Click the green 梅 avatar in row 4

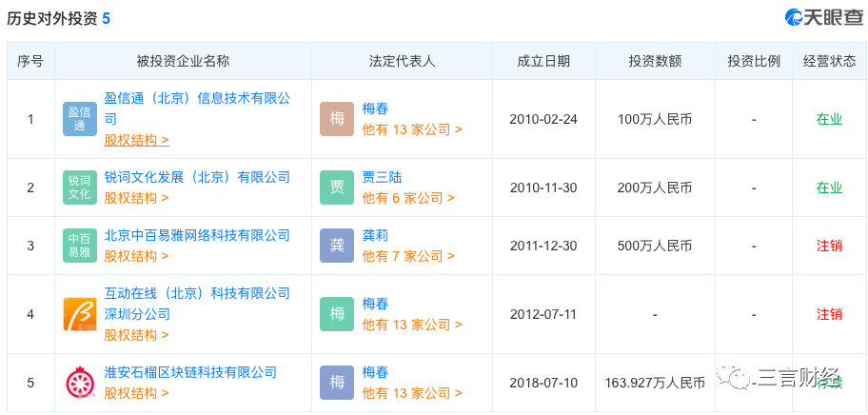(337, 314)
